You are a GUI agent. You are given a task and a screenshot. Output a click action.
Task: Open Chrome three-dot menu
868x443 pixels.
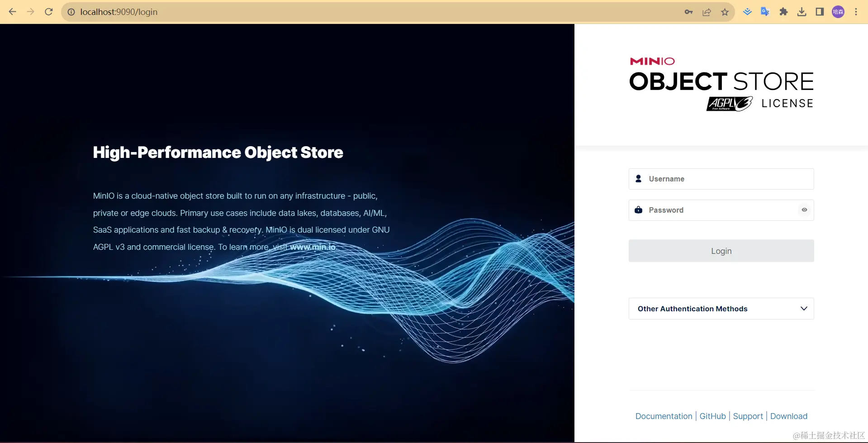(856, 12)
